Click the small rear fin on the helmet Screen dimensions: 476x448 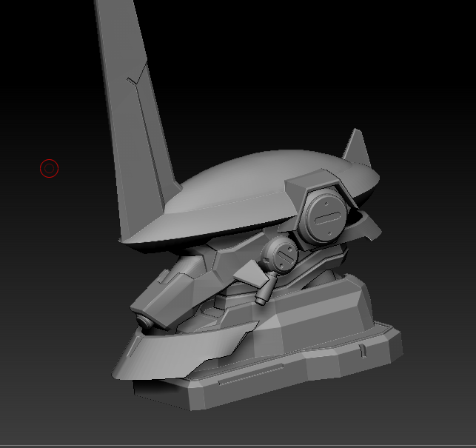(x=358, y=148)
